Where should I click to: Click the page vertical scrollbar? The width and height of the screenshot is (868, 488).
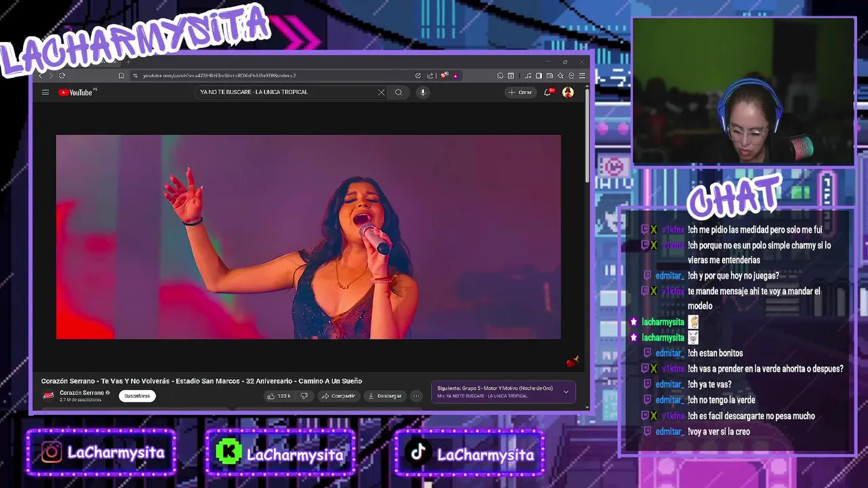pos(587,136)
